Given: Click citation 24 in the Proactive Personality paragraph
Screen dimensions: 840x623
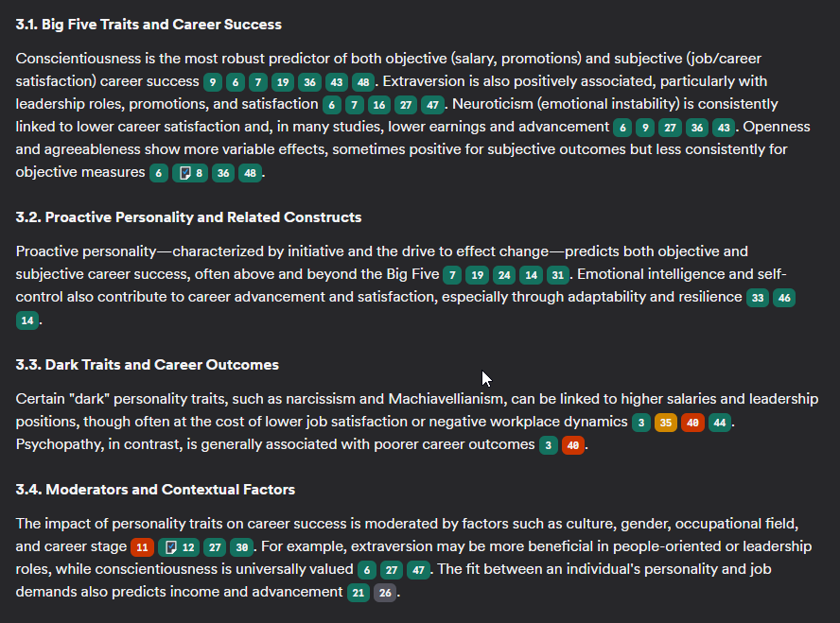Looking at the screenshot, I should point(504,275).
